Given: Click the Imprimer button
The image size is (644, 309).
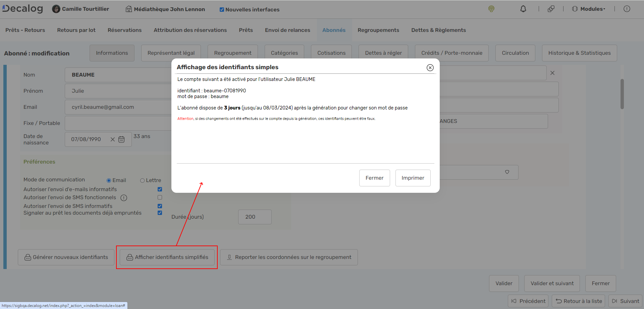Looking at the screenshot, I should (413, 178).
